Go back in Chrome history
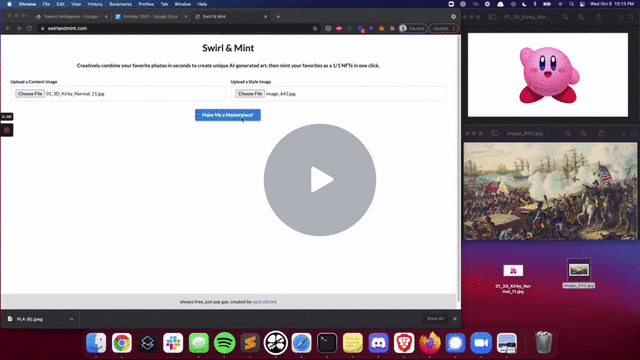Screen dimensions: 640x360 pos(8,28)
